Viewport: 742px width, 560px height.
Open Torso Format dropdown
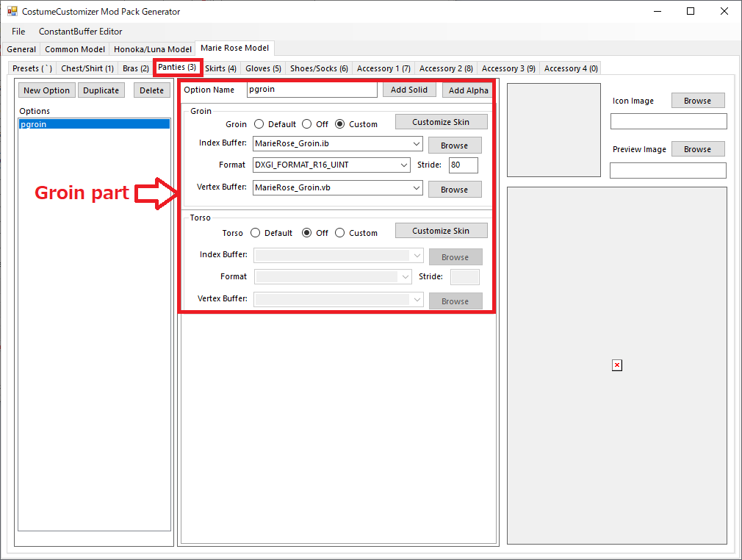pos(405,277)
